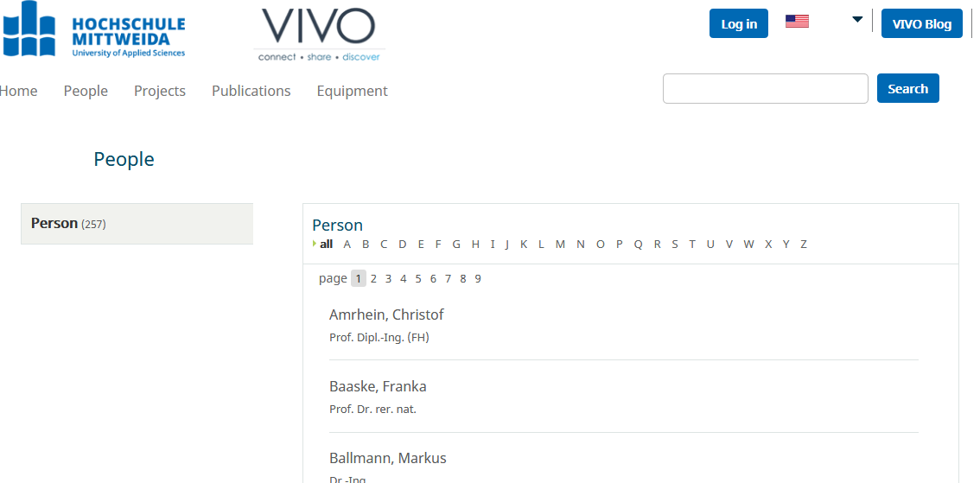Open Amrhein, Christof profile

click(x=386, y=315)
